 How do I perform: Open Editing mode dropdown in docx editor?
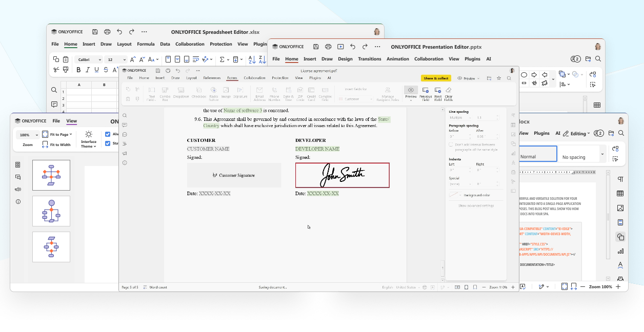point(577,134)
